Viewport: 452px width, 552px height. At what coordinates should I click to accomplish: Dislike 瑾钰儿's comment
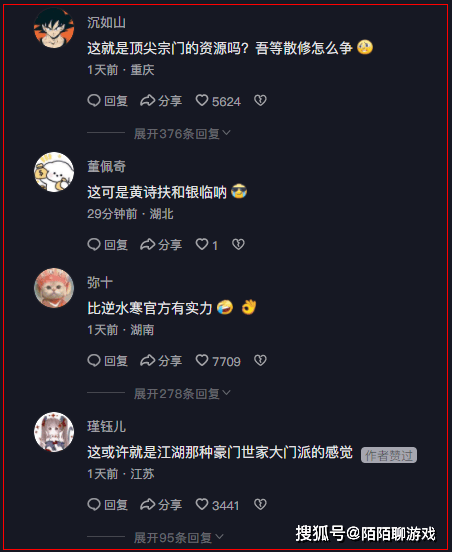click(260, 504)
